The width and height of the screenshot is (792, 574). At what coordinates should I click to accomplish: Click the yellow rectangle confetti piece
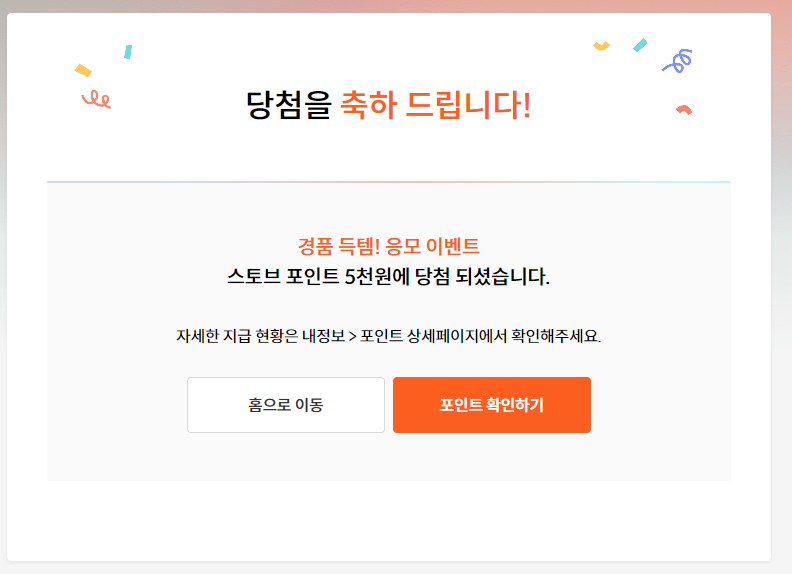83,70
